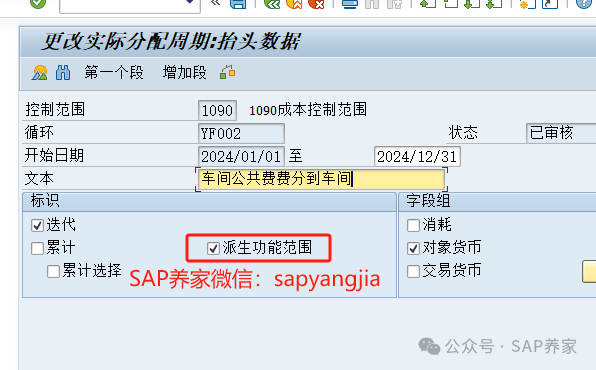Tick the 累计选择 checkbox
The width and height of the screenshot is (596, 370).
[x=53, y=271]
